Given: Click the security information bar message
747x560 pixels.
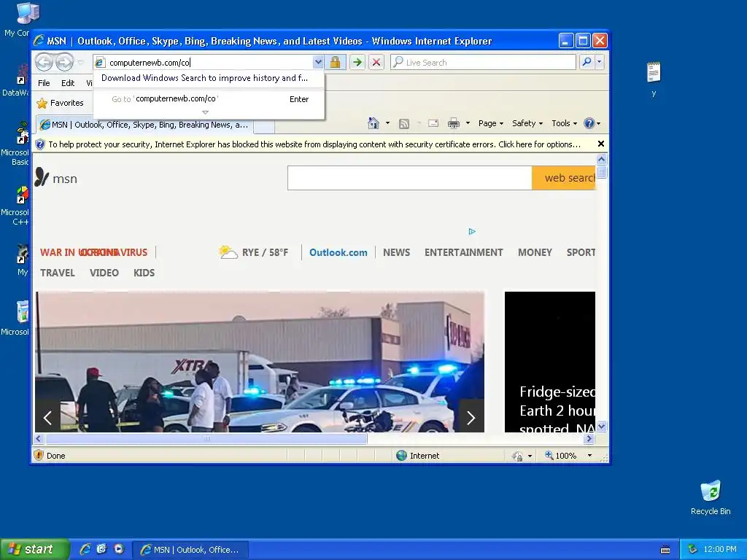Looking at the screenshot, I should 314,144.
